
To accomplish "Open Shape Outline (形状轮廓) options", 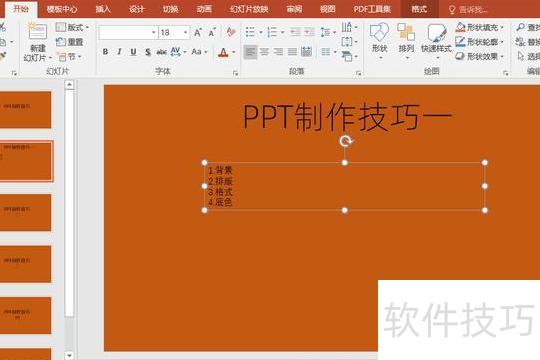I will [479, 42].
